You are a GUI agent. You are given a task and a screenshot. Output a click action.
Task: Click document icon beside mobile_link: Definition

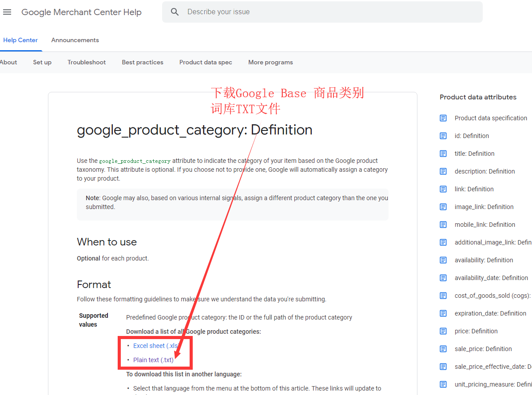(x=443, y=225)
